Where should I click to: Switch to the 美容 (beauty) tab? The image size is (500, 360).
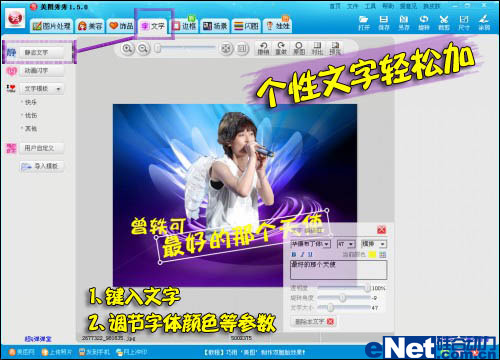pos(90,26)
